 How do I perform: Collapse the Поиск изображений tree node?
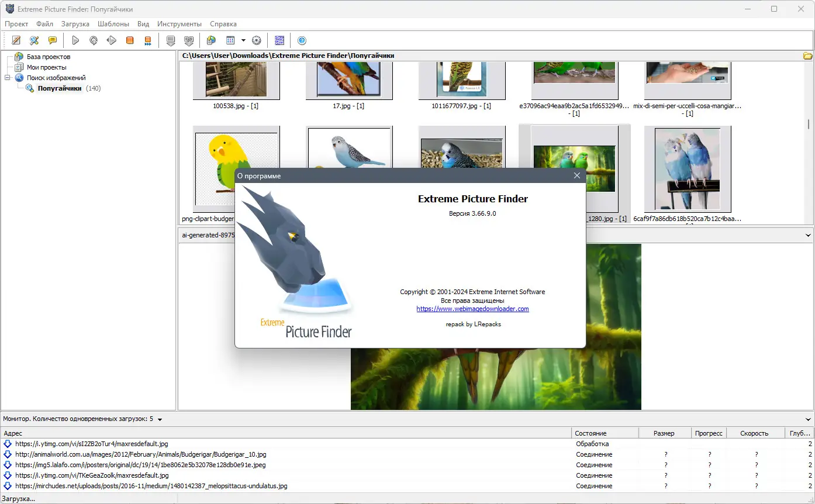click(x=8, y=78)
